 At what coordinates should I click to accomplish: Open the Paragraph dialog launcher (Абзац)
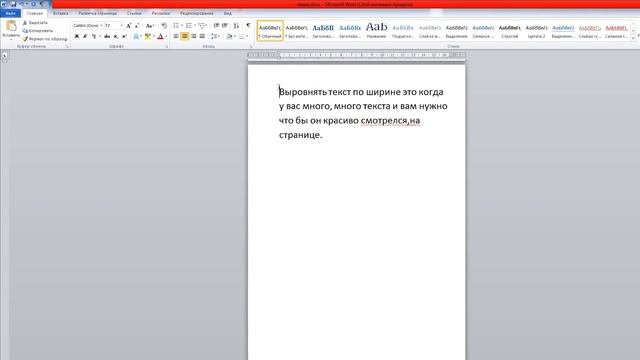click(x=250, y=47)
